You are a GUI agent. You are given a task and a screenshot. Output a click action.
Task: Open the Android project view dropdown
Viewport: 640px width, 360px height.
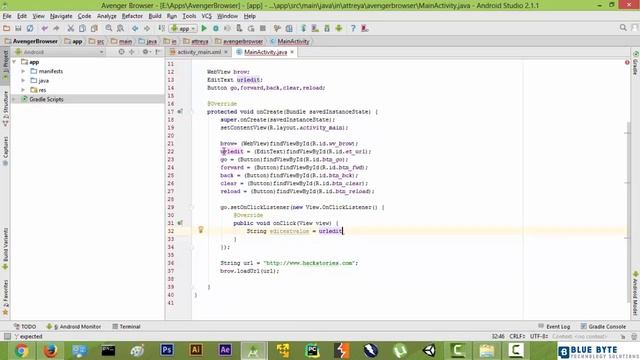tap(59, 52)
